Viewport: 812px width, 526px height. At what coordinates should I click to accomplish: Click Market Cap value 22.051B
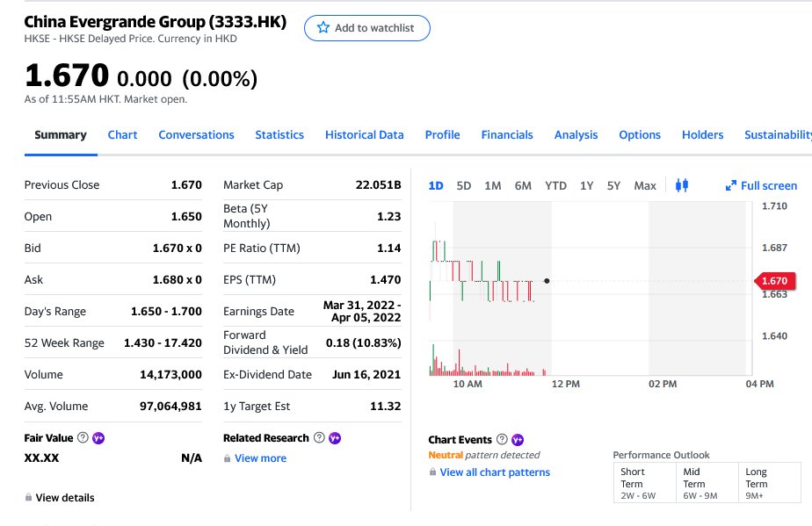(x=379, y=184)
